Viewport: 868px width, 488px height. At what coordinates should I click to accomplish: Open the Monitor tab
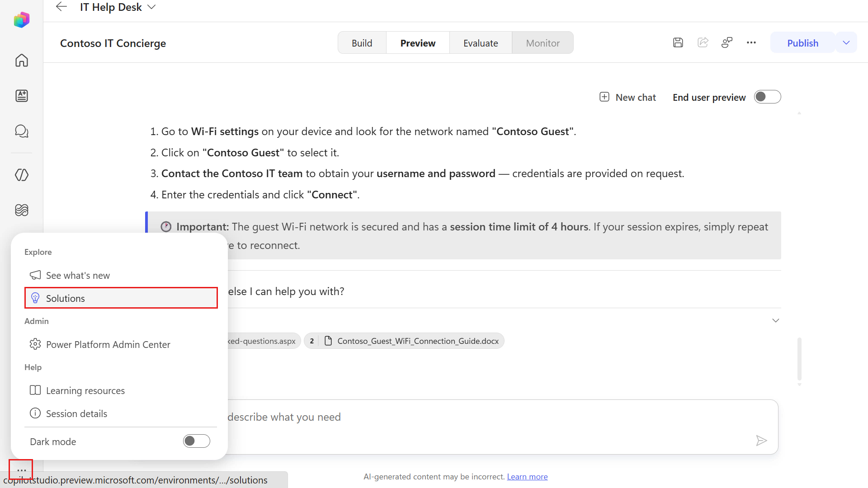[x=542, y=43]
